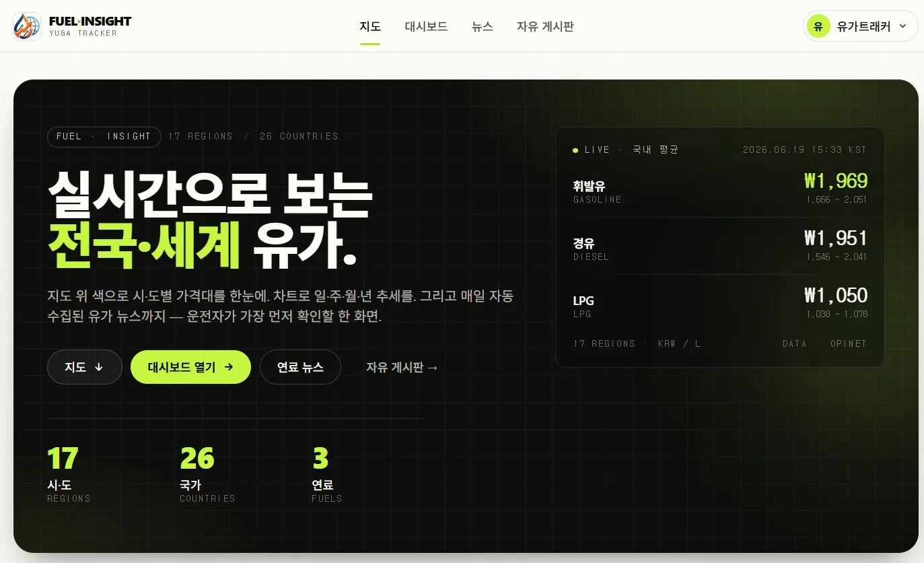Click the Fuel Insight flame logo icon
The height and width of the screenshot is (563, 924).
[x=27, y=26]
